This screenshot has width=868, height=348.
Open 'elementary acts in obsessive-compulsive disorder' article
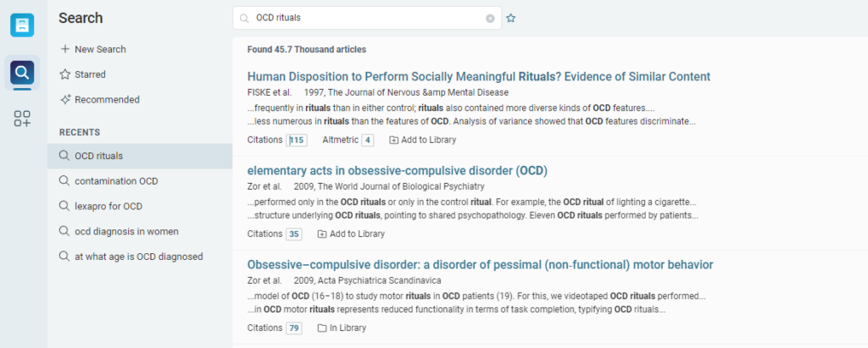397,171
